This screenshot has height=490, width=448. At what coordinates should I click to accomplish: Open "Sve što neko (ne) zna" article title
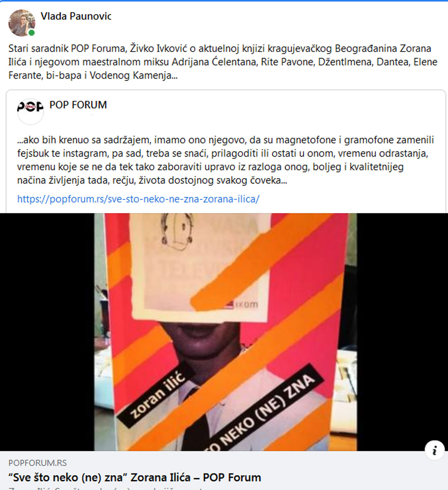[x=135, y=477]
